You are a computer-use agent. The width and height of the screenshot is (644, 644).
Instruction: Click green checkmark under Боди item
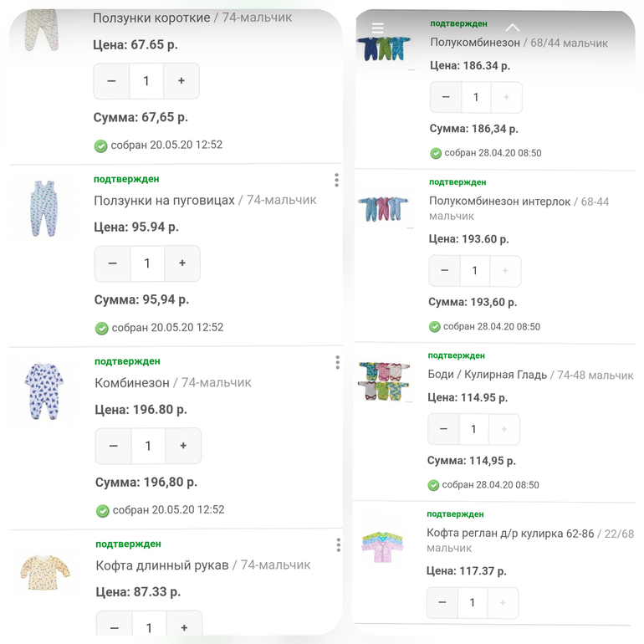[x=433, y=485]
